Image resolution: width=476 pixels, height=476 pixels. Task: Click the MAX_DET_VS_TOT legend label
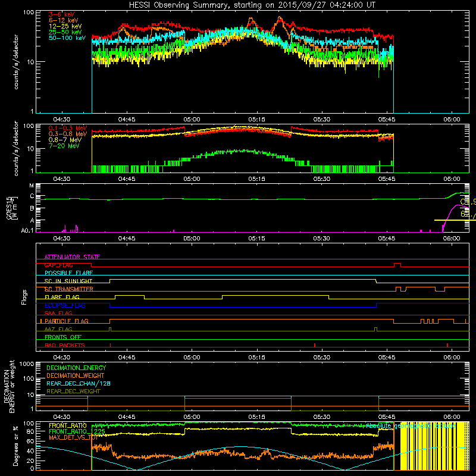(73, 437)
